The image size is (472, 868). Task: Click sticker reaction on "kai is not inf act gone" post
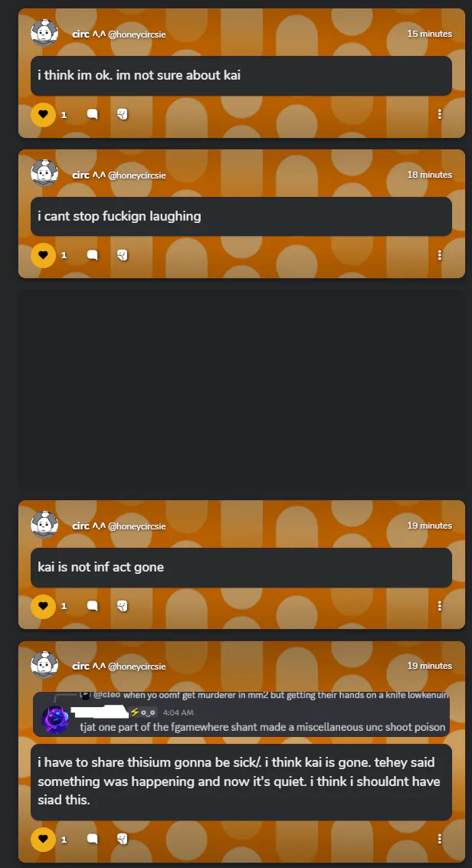coord(123,606)
